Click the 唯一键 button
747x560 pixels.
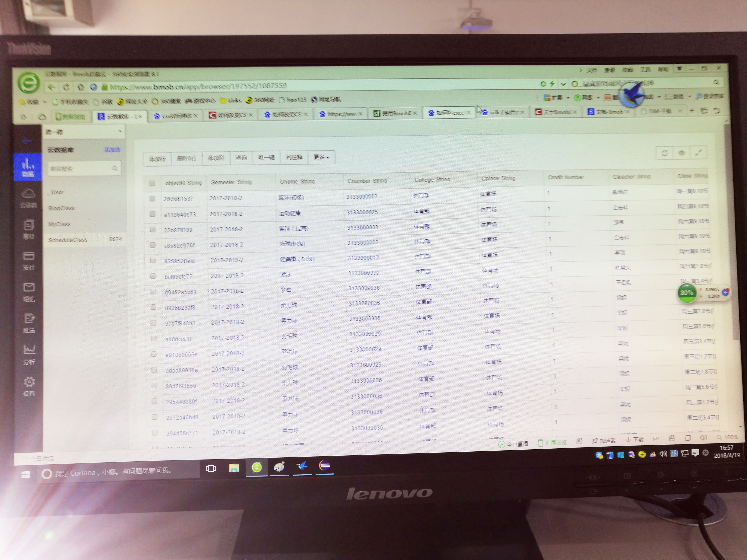pos(266,157)
